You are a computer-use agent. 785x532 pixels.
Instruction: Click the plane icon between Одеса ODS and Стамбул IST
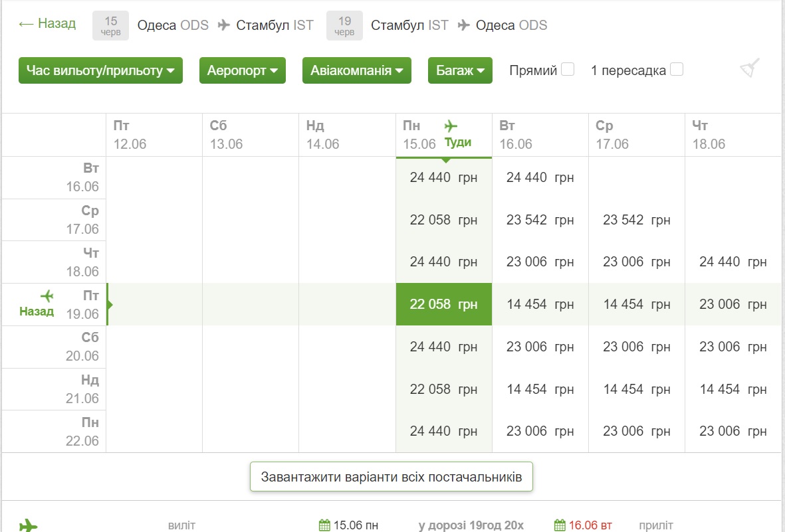coord(225,25)
